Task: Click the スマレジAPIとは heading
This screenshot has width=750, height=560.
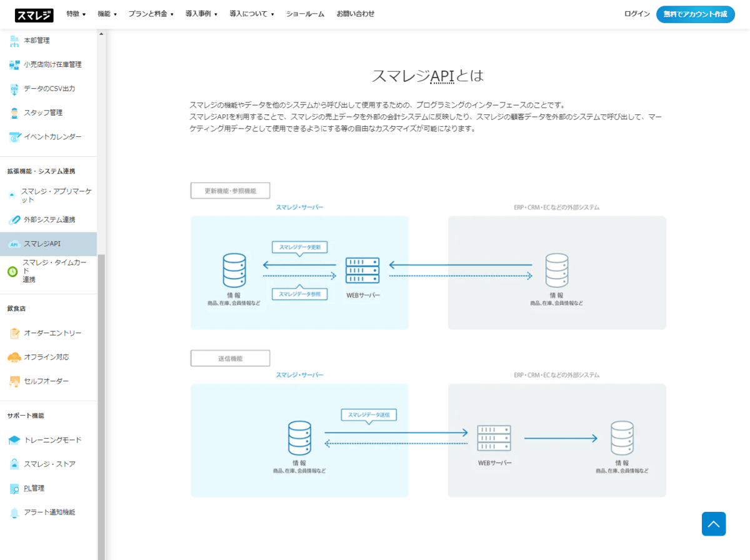Action: [x=428, y=76]
